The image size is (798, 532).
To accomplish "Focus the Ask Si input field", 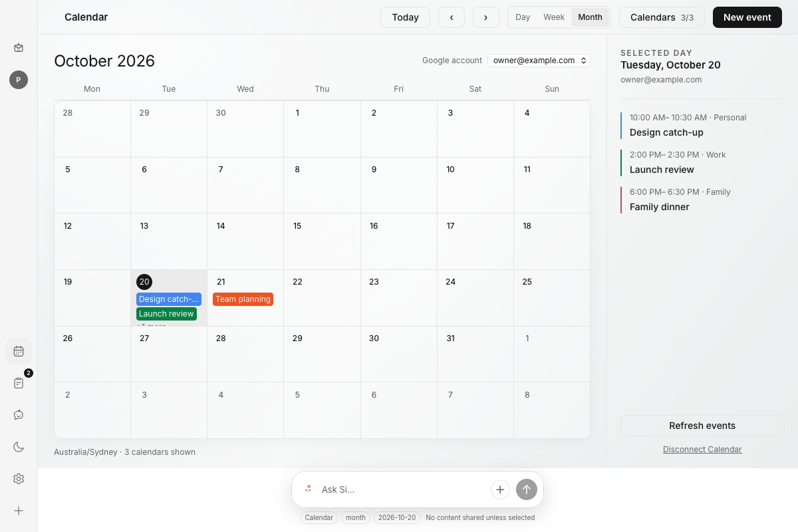I will pos(402,489).
